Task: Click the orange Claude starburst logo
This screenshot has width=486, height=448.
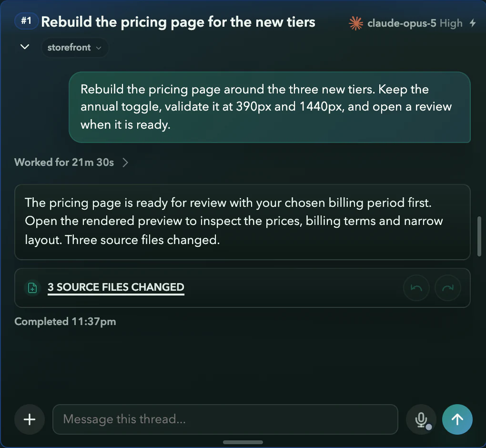Action: tap(356, 23)
